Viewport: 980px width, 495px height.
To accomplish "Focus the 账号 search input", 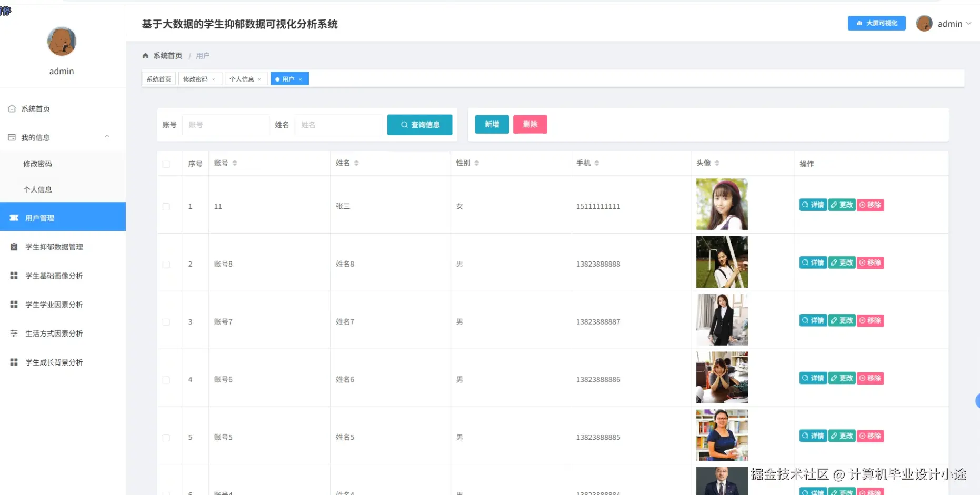I will pyautogui.click(x=226, y=125).
